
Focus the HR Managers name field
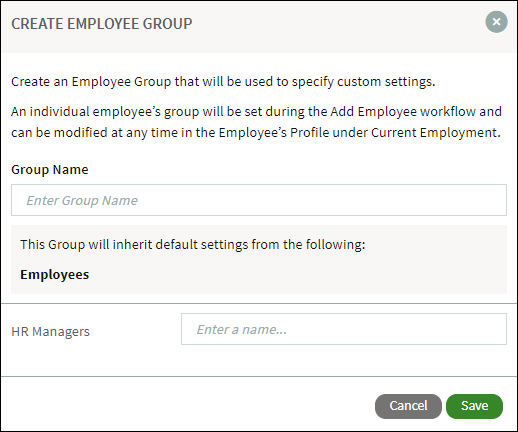pos(344,329)
